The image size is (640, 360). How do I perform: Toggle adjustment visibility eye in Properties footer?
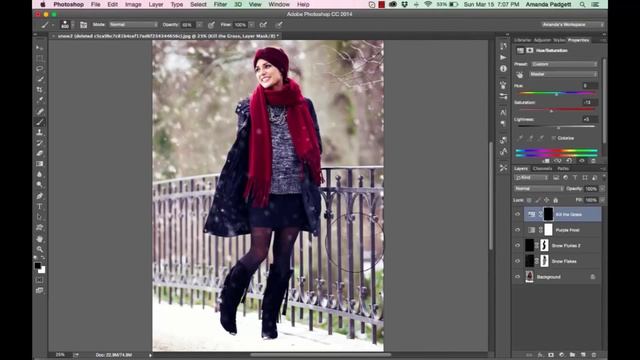[x=582, y=161]
